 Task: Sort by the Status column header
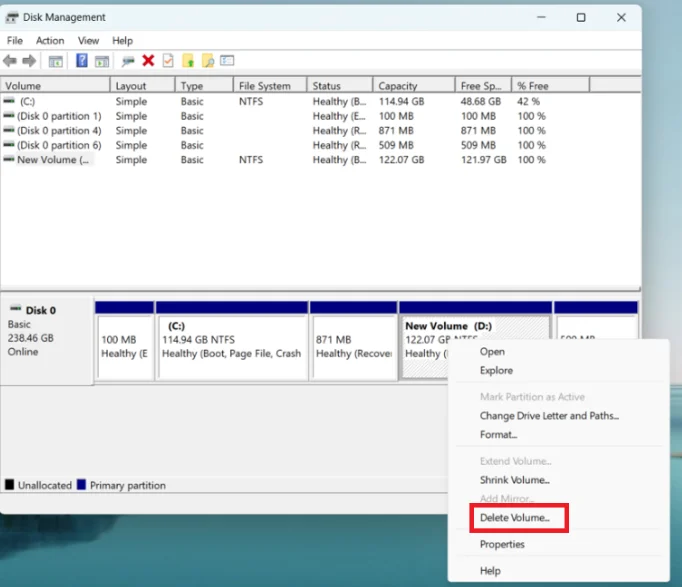pyautogui.click(x=340, y=86)
